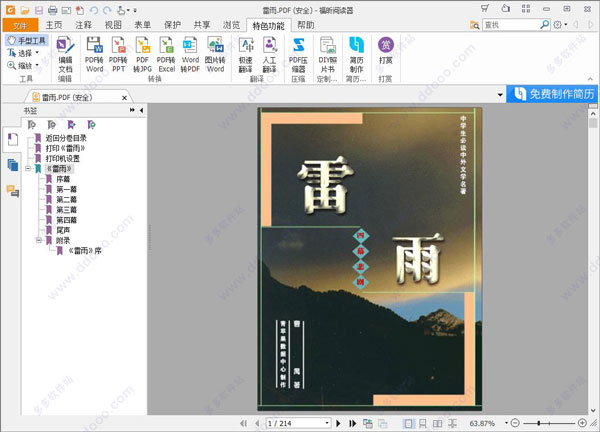Select the 第一幕 bookmark

click(x=67, y=189)
